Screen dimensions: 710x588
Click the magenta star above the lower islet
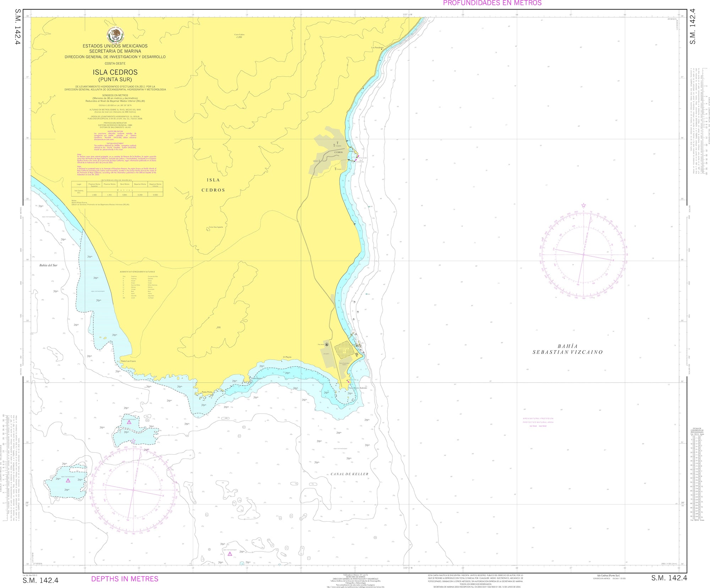(x=133, y=441)
